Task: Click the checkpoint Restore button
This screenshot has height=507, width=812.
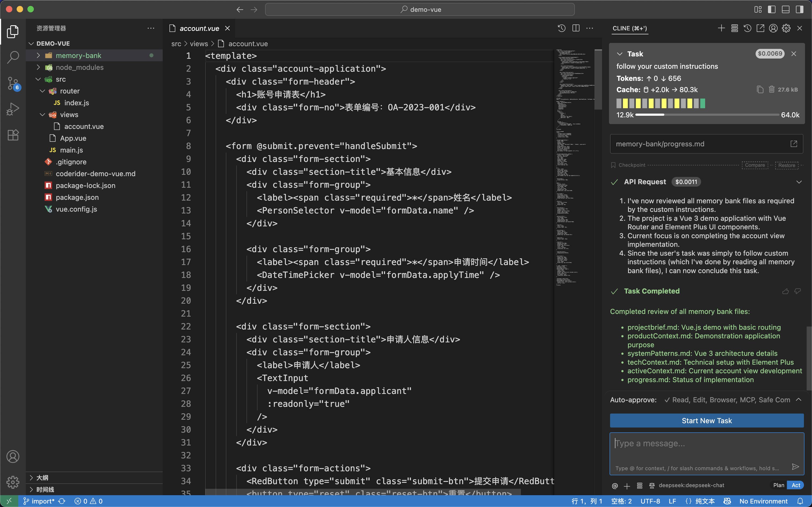Action: pyautogui.click(x=786, y=165)
